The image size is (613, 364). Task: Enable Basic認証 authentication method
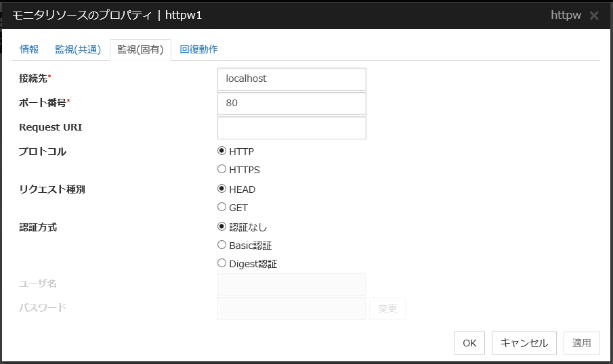221,246
